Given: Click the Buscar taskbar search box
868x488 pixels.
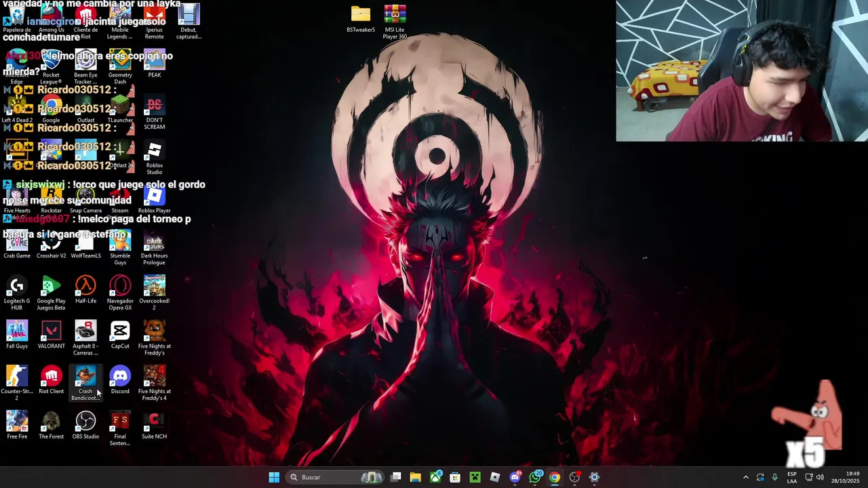Looking at the screenshot, I should click(335, 477).
